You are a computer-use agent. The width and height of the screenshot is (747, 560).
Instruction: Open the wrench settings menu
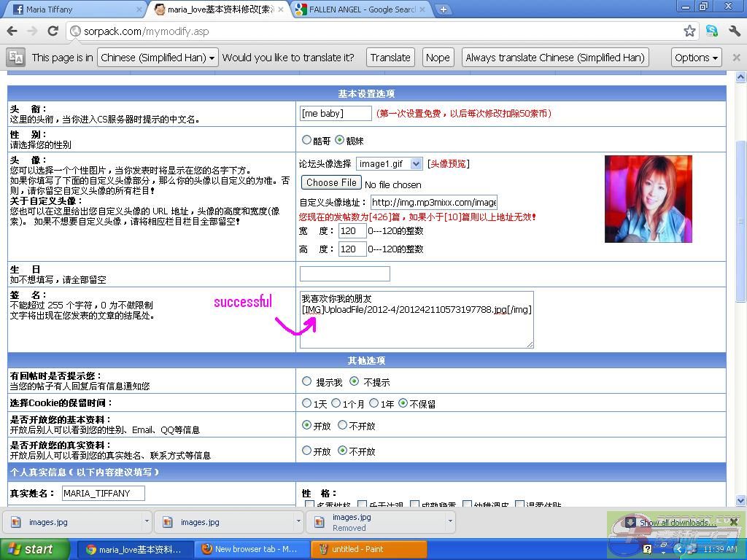pyautogui.click(x=734, y=31)
